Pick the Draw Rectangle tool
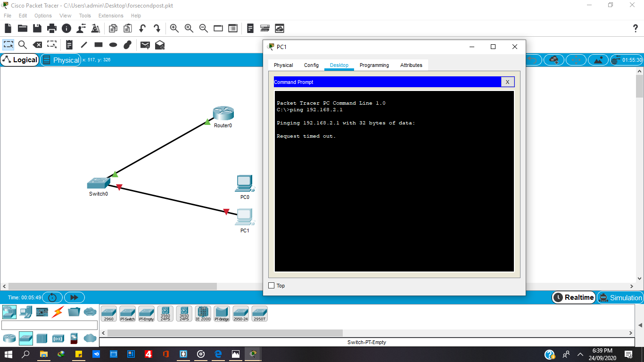The height and width of the screenshot is (362, 644). (99, 45)
